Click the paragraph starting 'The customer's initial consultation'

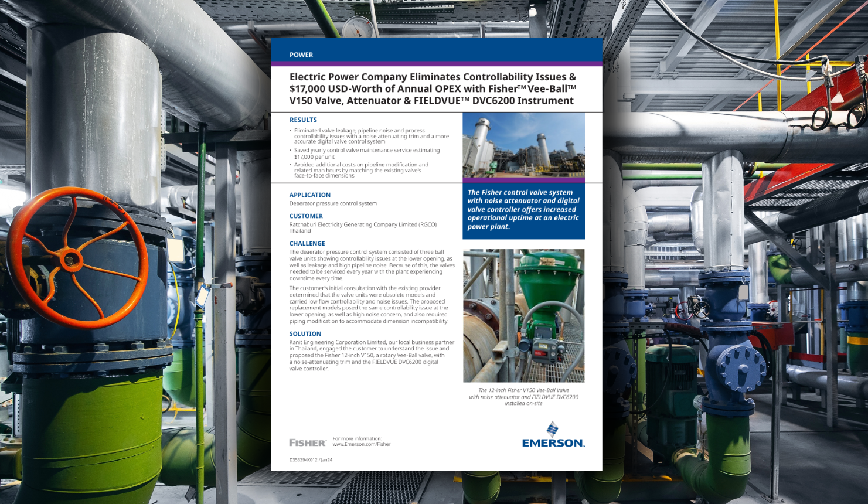click(x=369, y=305)
